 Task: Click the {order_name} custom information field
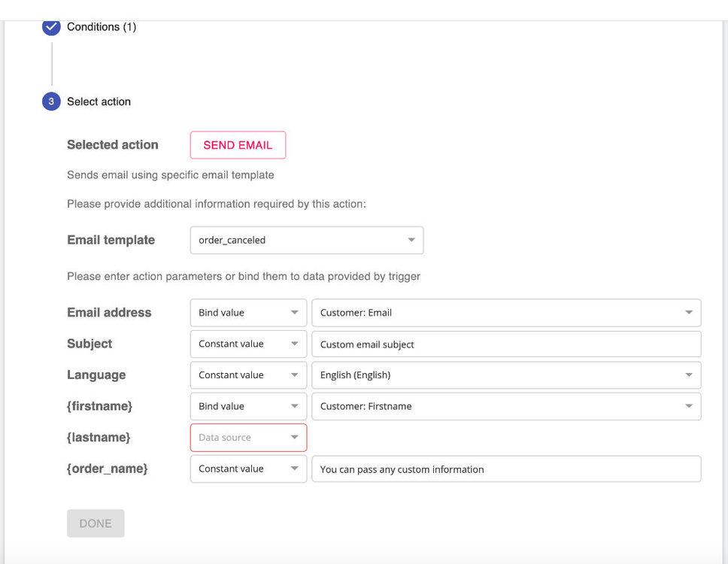click(x=505, y=469)
